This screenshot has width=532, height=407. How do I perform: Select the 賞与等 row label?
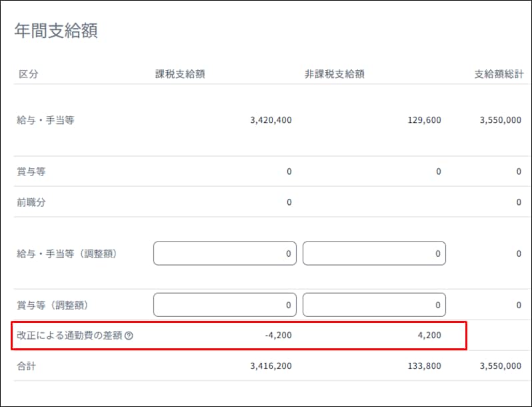[31, 171]
